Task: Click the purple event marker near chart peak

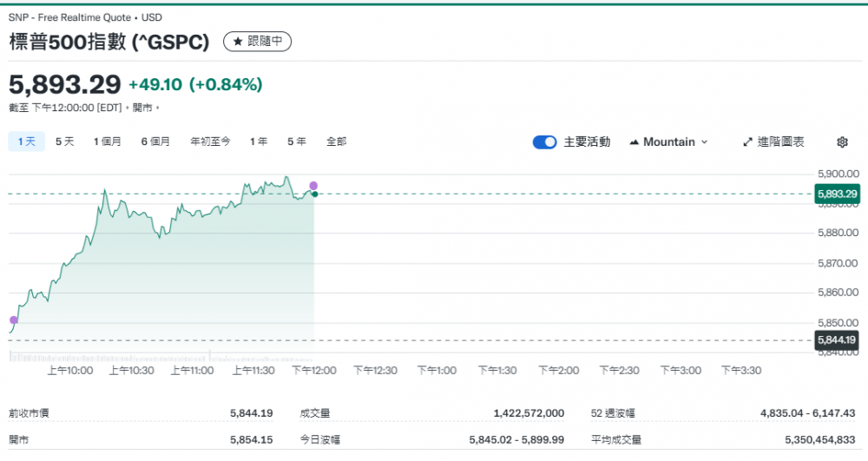Action: (313, 186)
